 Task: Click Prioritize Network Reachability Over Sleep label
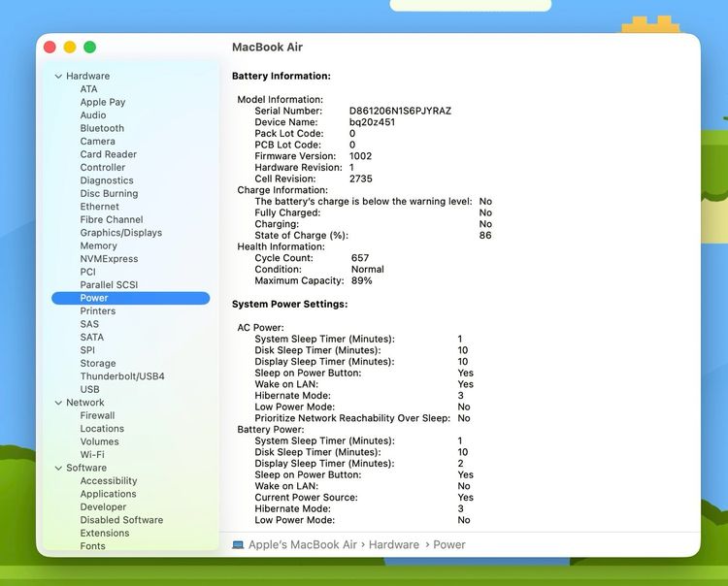coord(352,418)
